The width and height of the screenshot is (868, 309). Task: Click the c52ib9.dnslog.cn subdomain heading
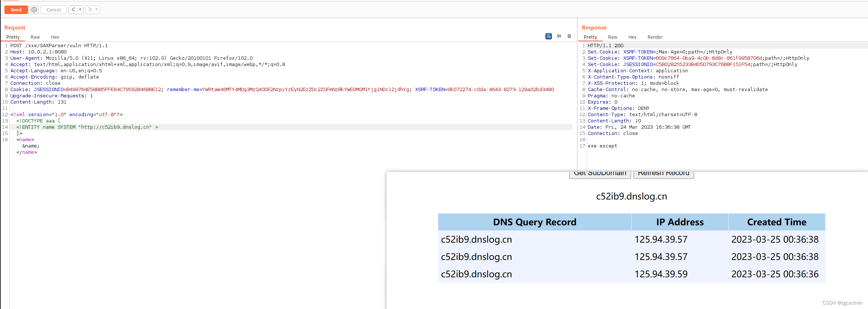(x=631, y=196)
